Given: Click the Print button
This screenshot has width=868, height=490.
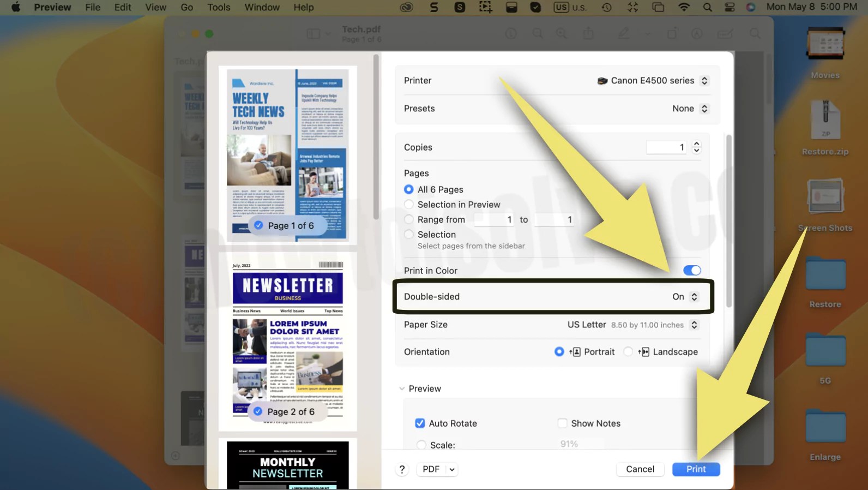Looking at the screenshot, I should coord(696,469).
